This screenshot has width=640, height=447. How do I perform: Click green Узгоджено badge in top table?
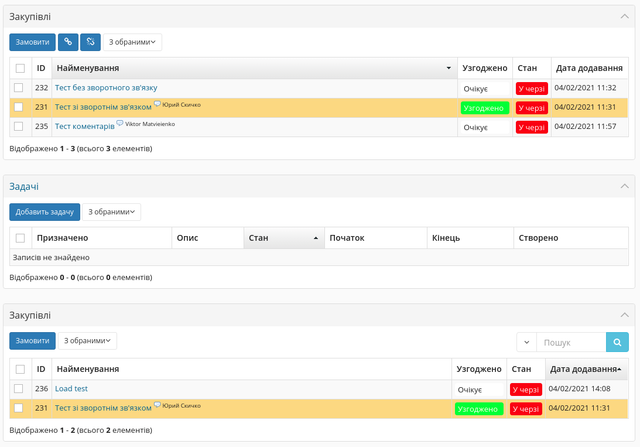(x=485, y=108)
